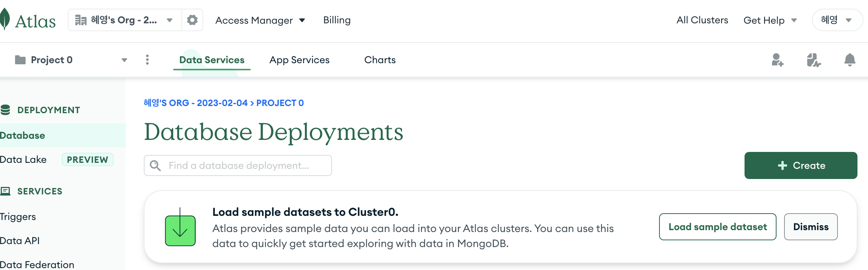Click the Deployment database stack icon
The width and height of the screenshot is (868, 270).
tap(5, 110)
